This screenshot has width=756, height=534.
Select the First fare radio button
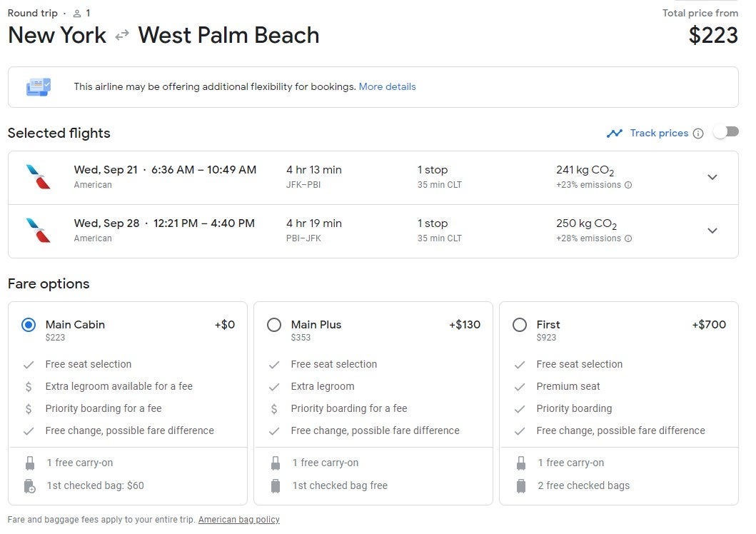coord(520,325)
